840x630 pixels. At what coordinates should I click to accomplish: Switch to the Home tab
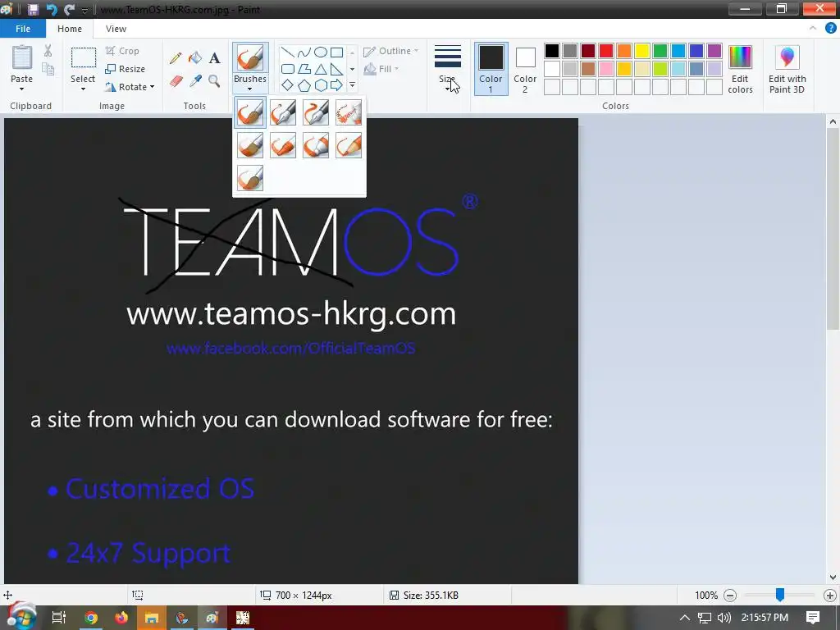pos(70,29)
